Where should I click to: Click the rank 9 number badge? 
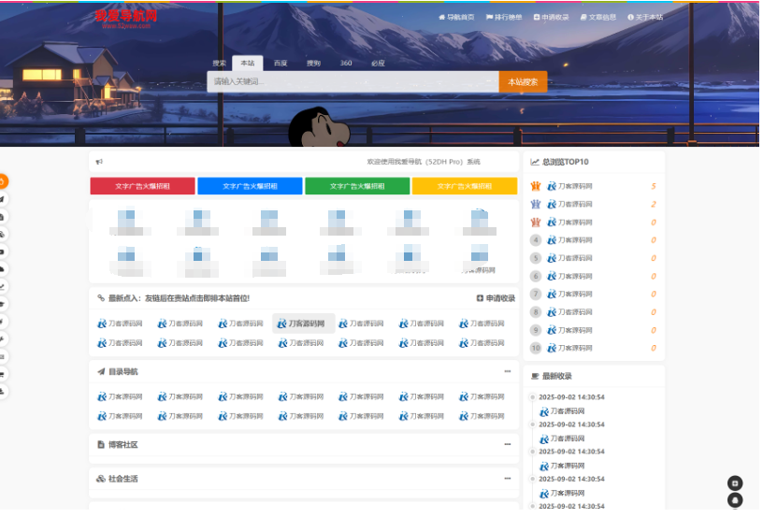pyautogui.click(x=536, y=330)
